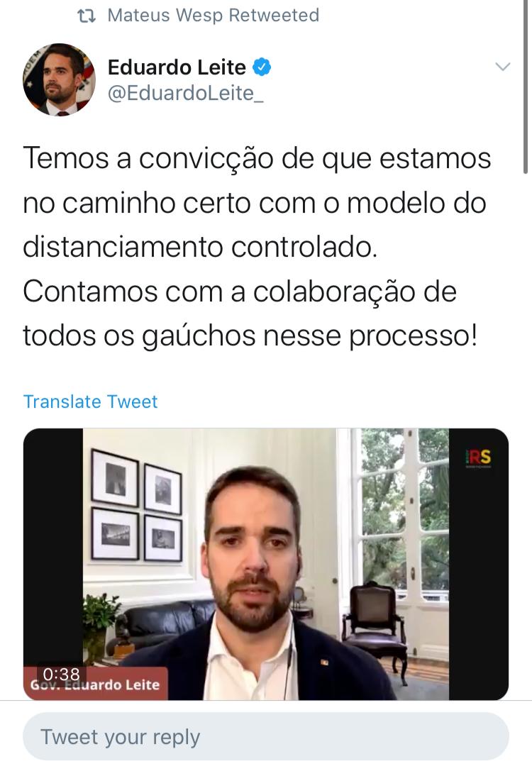532x771 pixels.
Task: Open Eduardo Leite's round profile photo
Action: (60, 79)
